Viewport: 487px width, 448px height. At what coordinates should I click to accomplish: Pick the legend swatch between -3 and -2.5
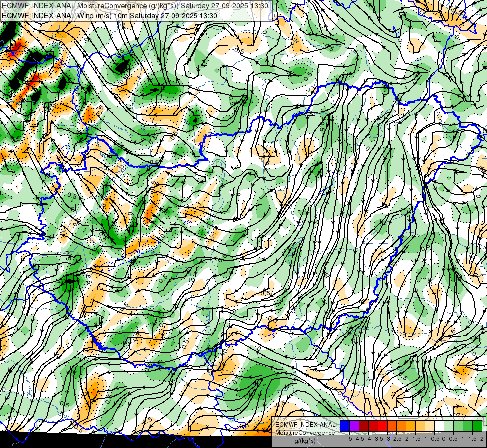tap(392, 426)
